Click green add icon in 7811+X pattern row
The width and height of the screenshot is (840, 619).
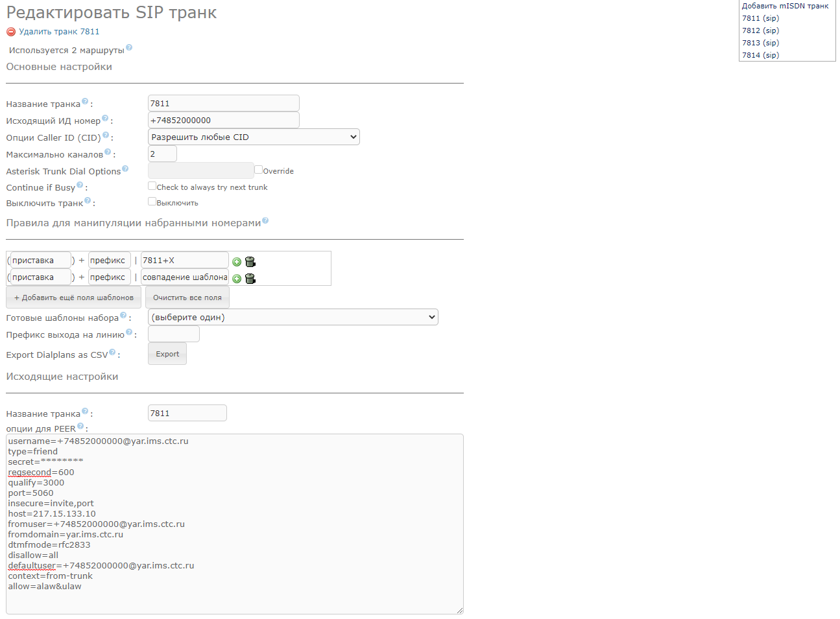point(237,262)
